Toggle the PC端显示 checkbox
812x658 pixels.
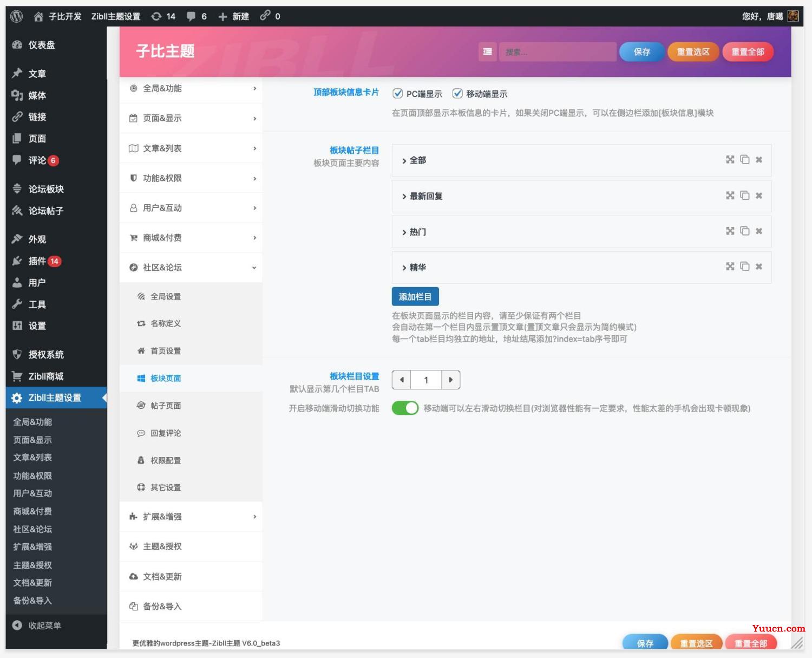pos(398,94)
